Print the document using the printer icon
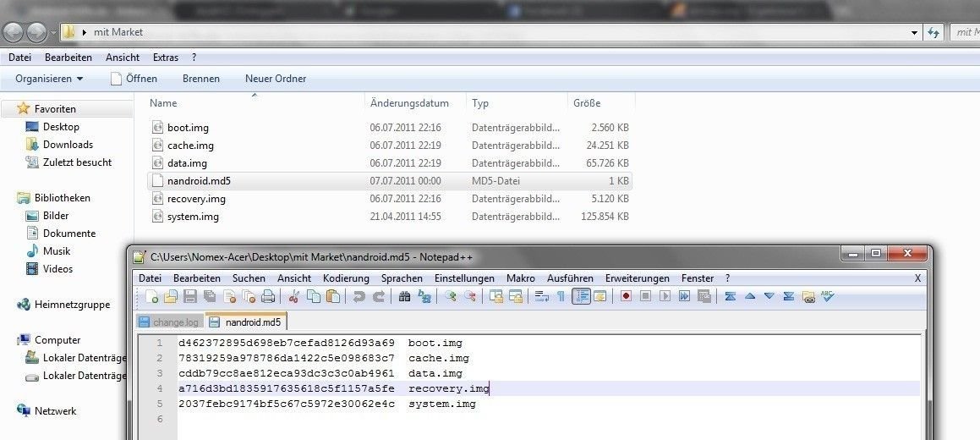This screenshot has height=440, width=980. tap(268, 296)
